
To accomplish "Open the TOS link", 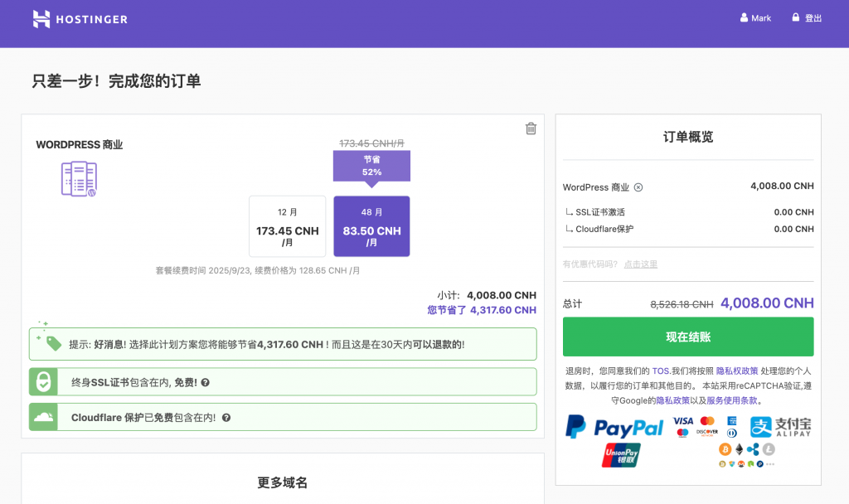I will pos(660,371).
